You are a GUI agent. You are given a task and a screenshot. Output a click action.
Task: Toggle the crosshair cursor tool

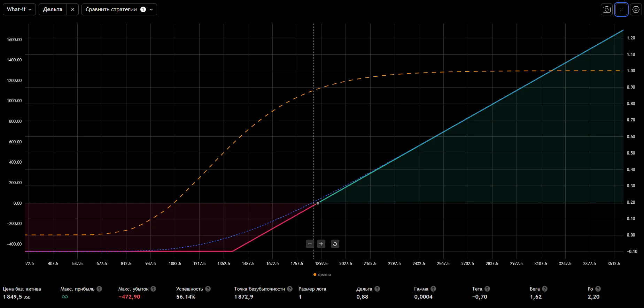(x=621, y=9)
